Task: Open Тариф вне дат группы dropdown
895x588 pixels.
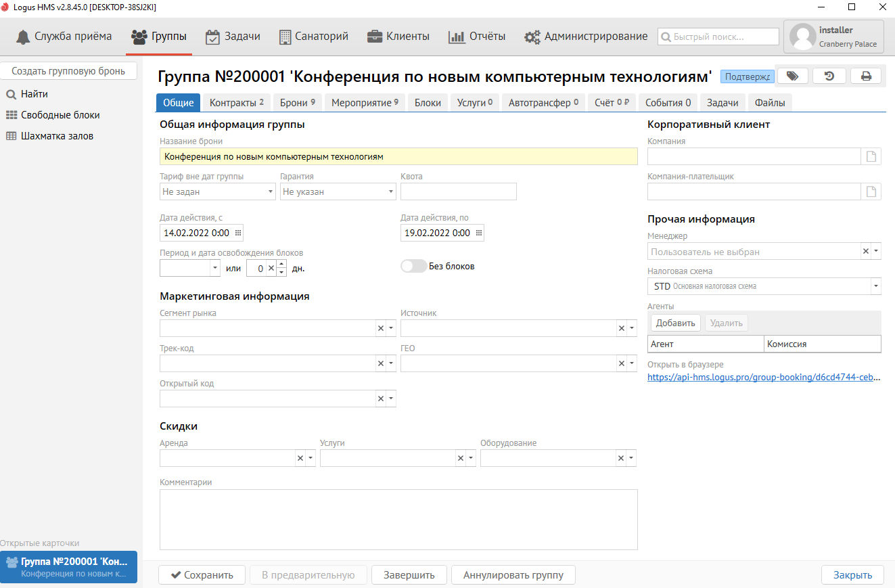Action: pos(271,192)
